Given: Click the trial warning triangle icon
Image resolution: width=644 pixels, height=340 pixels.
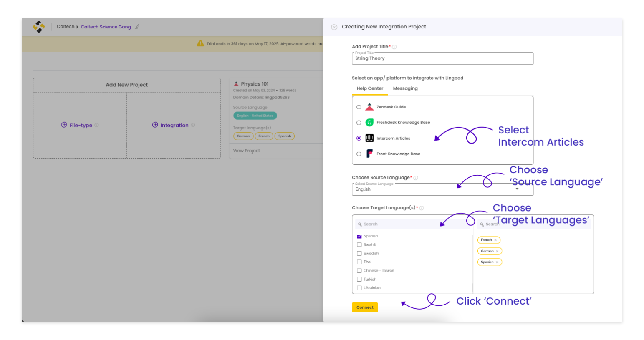Looking at the screenshot, I should click(200, 43).
